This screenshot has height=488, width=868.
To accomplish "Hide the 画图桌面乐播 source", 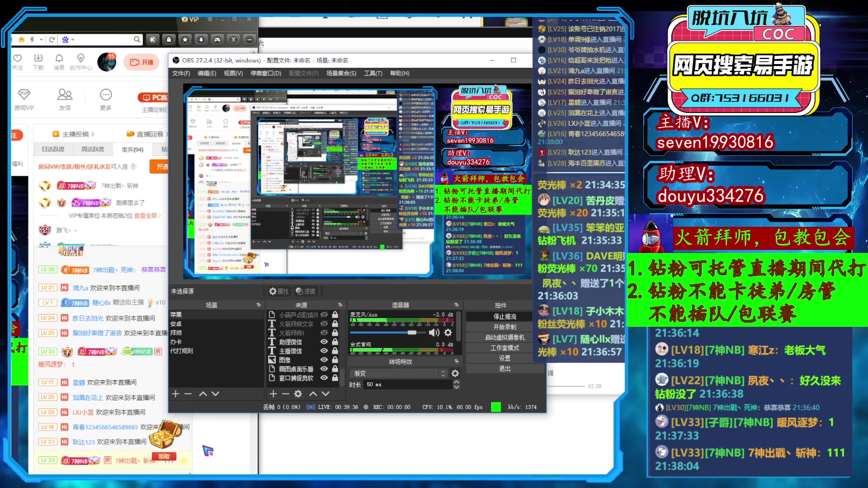I will point(324,369).
